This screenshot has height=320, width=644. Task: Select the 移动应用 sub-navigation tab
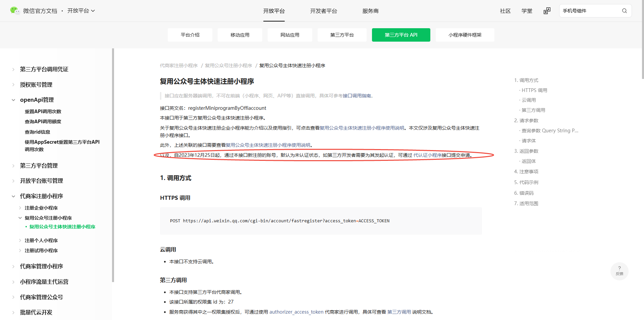240,35
